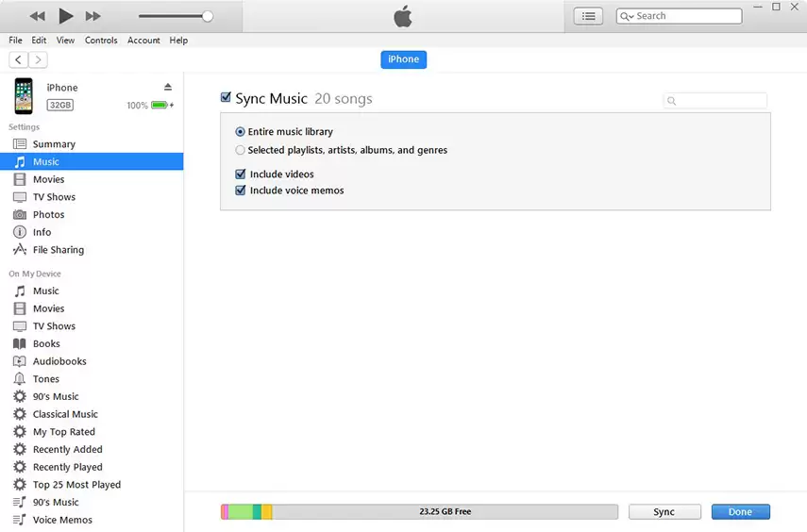Click the music panel search field
This screenshot has width=807, height=532.
(715, 100)
